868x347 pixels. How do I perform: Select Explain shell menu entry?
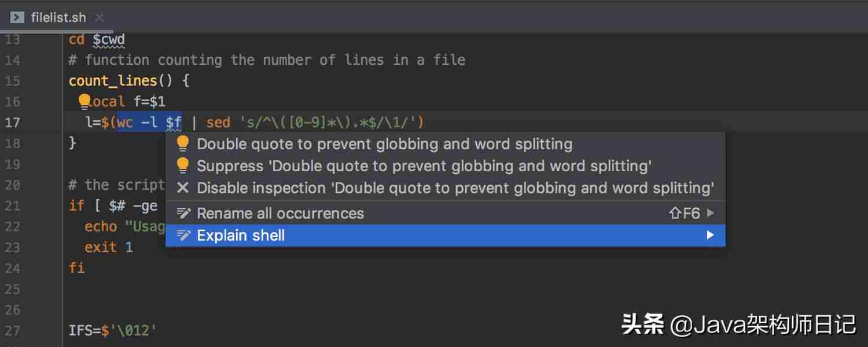445,235
